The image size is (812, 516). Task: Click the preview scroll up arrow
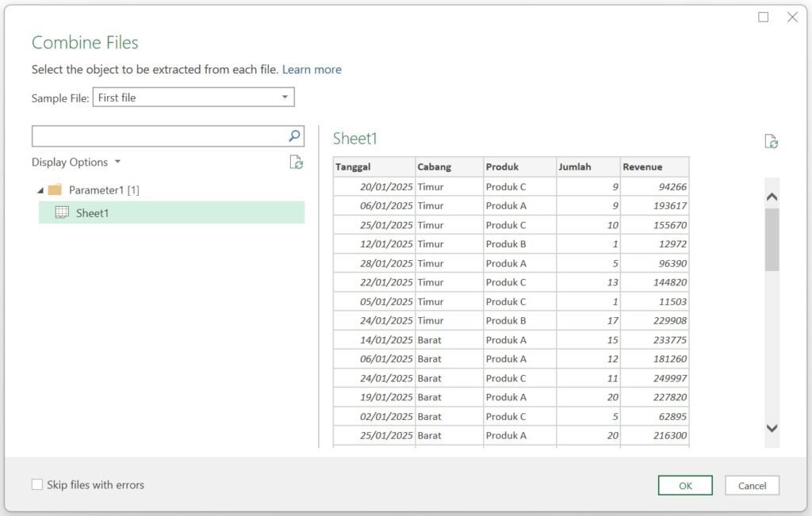pyautogui.click(x=772, y=197)
